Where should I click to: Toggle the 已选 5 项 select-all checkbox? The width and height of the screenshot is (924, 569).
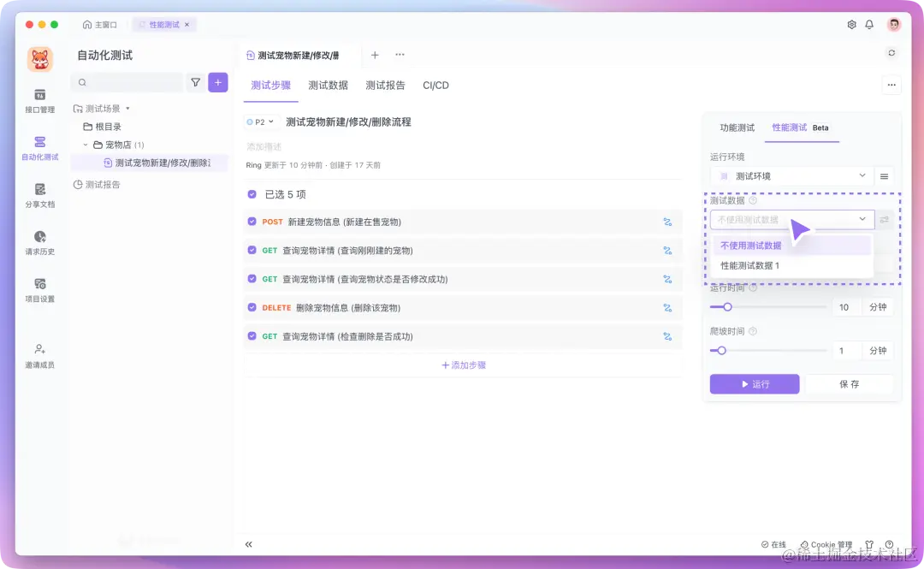point(252,194)
